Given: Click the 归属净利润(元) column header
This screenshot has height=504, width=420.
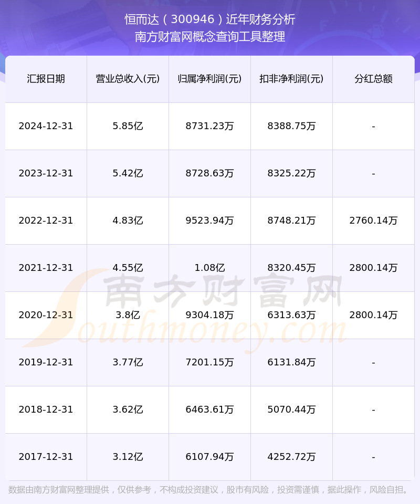Looking at the screenshot, I should (x=210, y=79).
